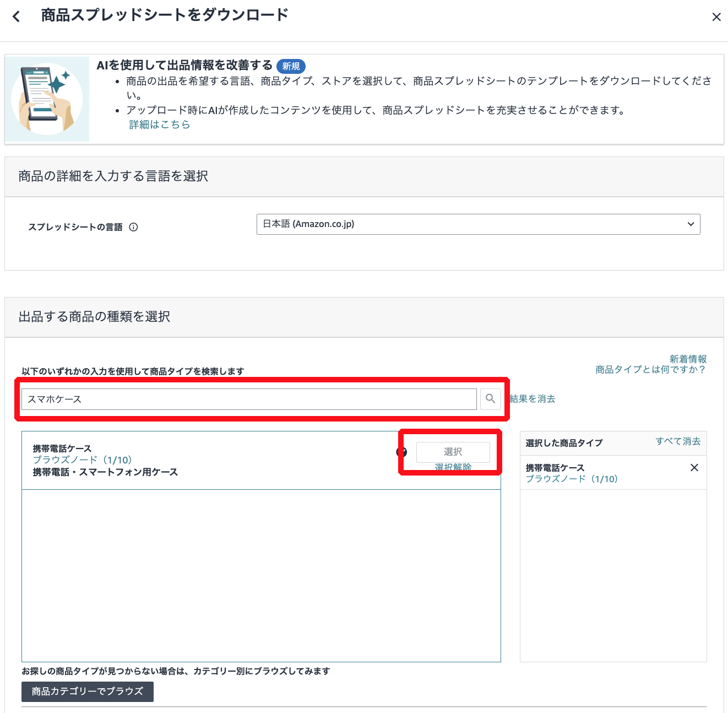
Task: Click the info icon beside スプレッドシートの言語
Action: click(133, 227)
